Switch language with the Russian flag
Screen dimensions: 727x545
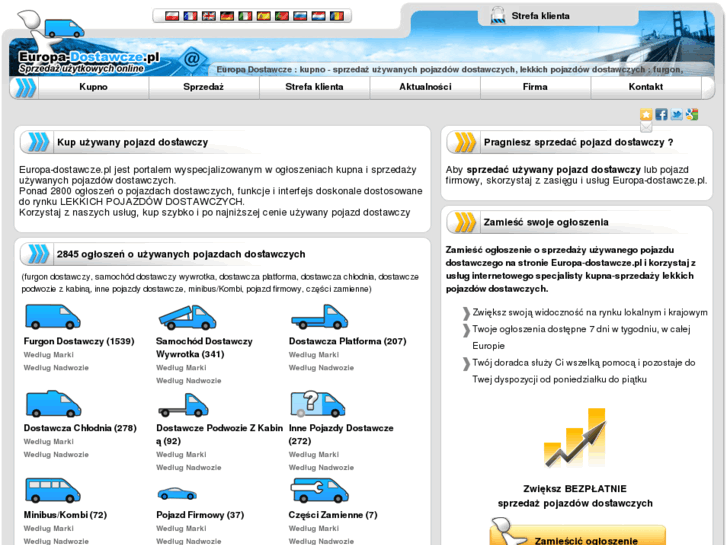pos(300,16)
